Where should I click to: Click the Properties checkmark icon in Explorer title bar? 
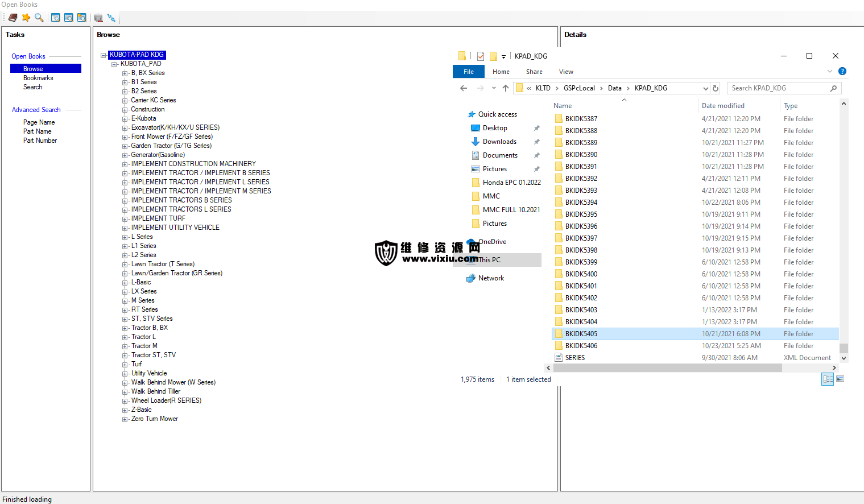coord(481,56)
